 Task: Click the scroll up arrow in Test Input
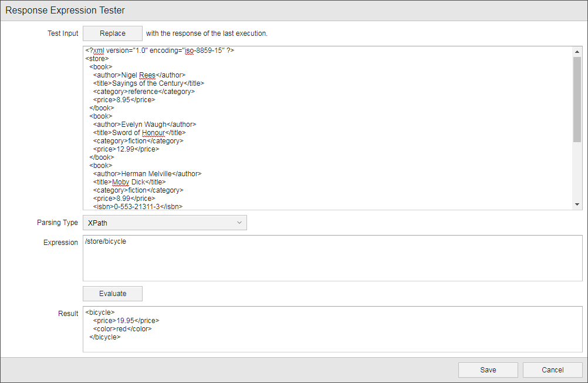(x=577, y=51)
